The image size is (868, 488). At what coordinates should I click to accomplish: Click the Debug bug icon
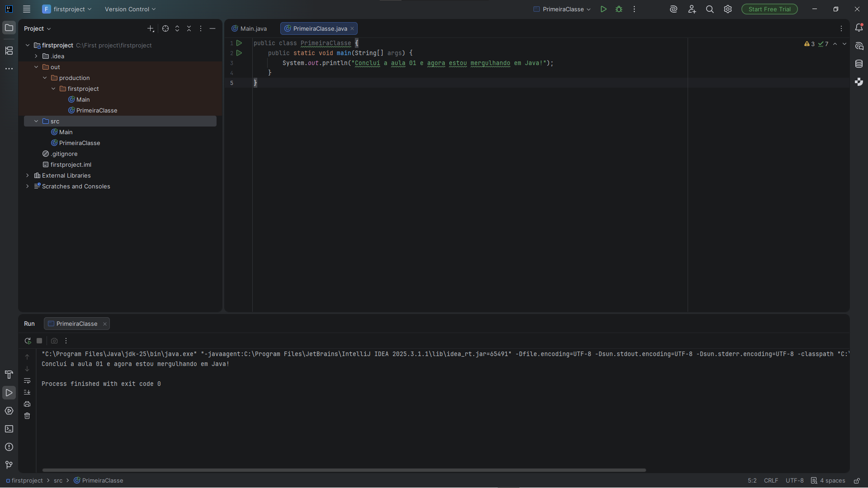click(x=619, y=9)
